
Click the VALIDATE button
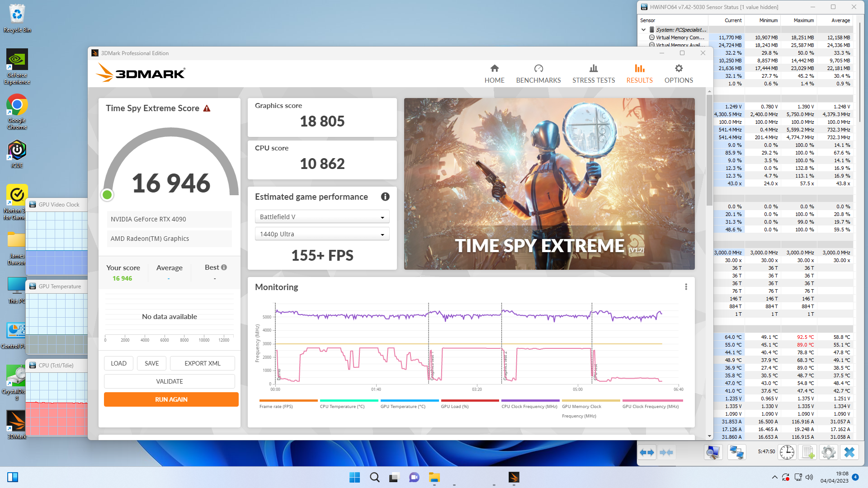pyautogui.click(x=169, y=381)
